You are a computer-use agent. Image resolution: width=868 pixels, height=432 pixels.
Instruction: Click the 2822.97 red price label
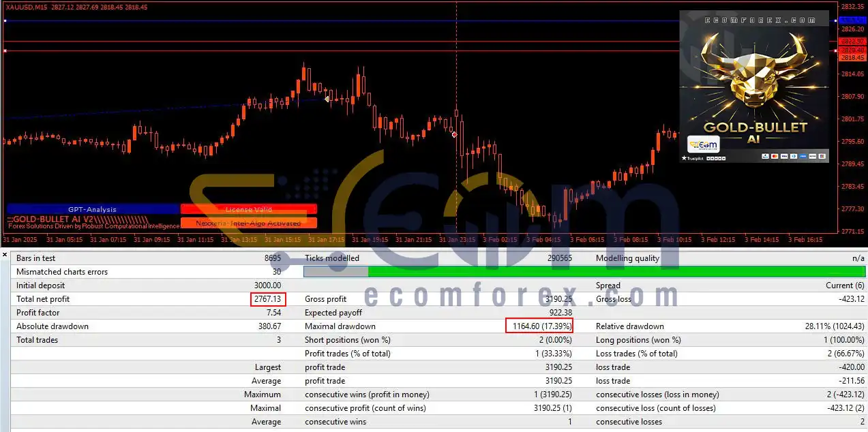coord(852,42)
